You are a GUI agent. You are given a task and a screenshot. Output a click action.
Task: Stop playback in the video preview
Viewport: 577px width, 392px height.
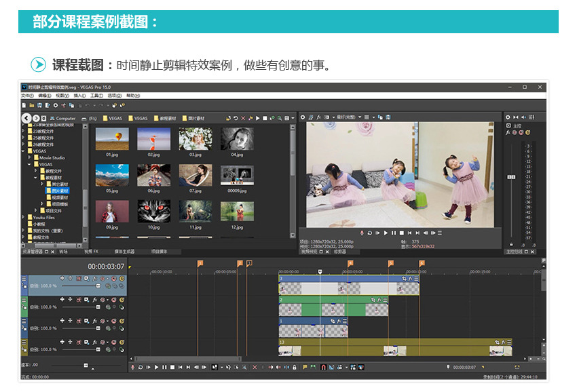tap(402, 233)
